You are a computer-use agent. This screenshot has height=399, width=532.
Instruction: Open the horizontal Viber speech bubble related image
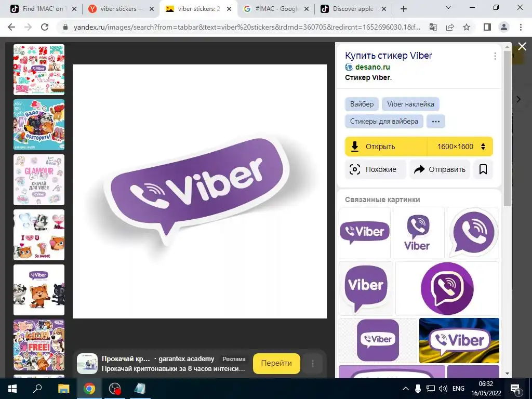click(x=365, y=233)
